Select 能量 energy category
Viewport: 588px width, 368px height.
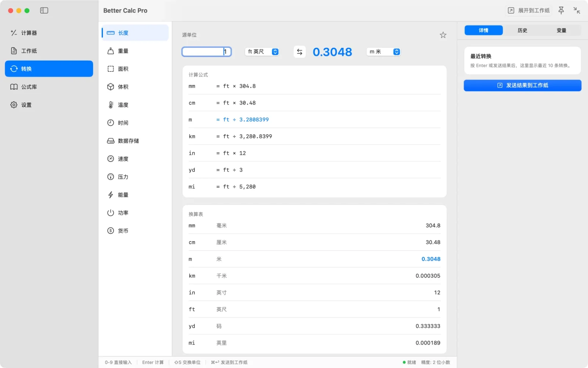[135, 195]
